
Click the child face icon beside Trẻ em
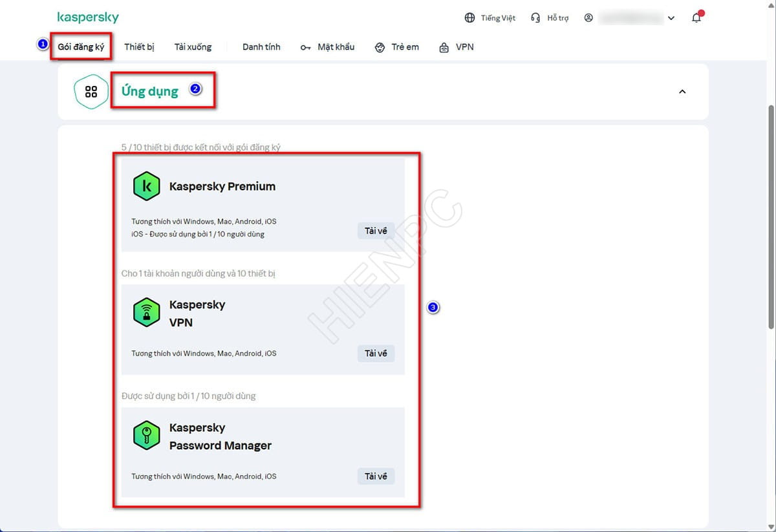pos(380,47)
